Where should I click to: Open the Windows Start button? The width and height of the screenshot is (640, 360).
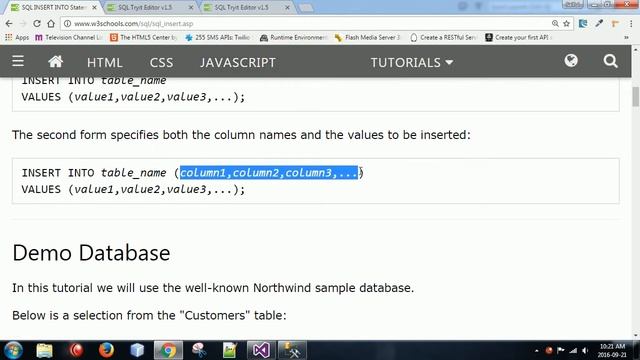tap(13, 350)
